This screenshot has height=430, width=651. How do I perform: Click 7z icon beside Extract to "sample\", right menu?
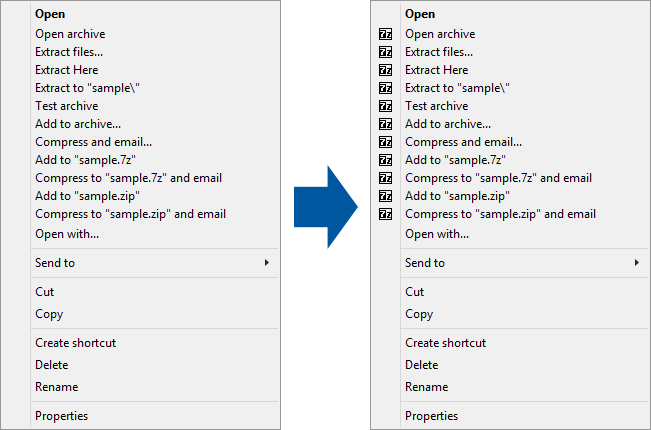[385, 88]
